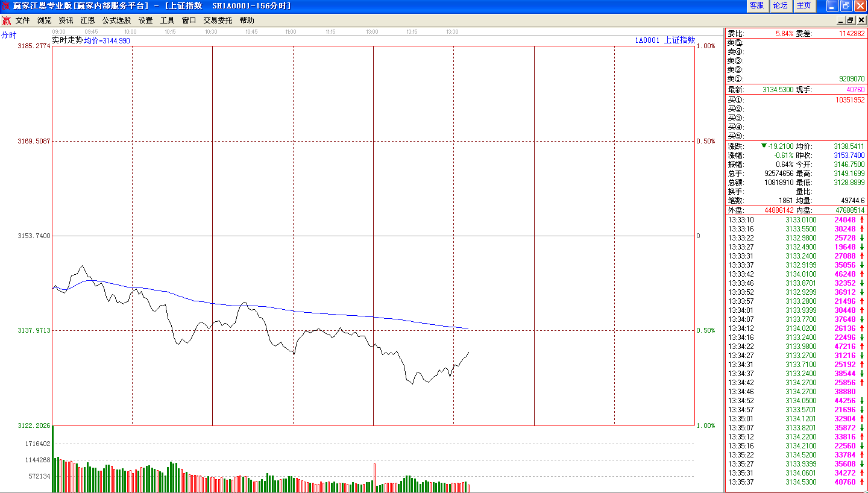This screenshot has height=493, width=868.
Task: Click the 均量 49744.6 value
Action: (x=852, y=201)
